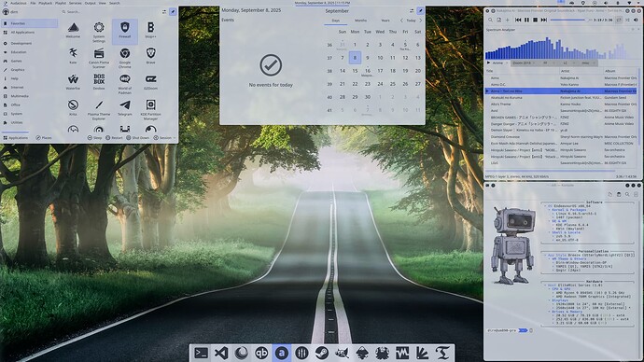Select All Applications category

(29, 33)
